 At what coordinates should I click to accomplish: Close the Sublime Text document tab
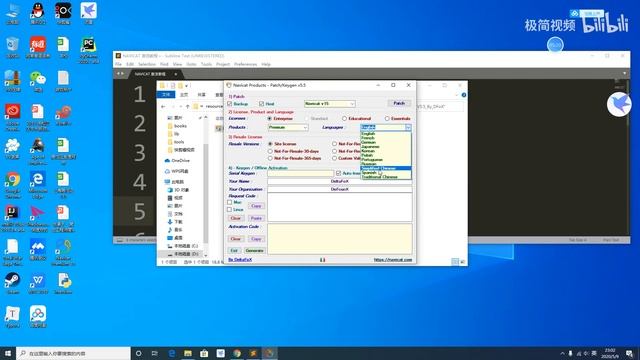176,74
